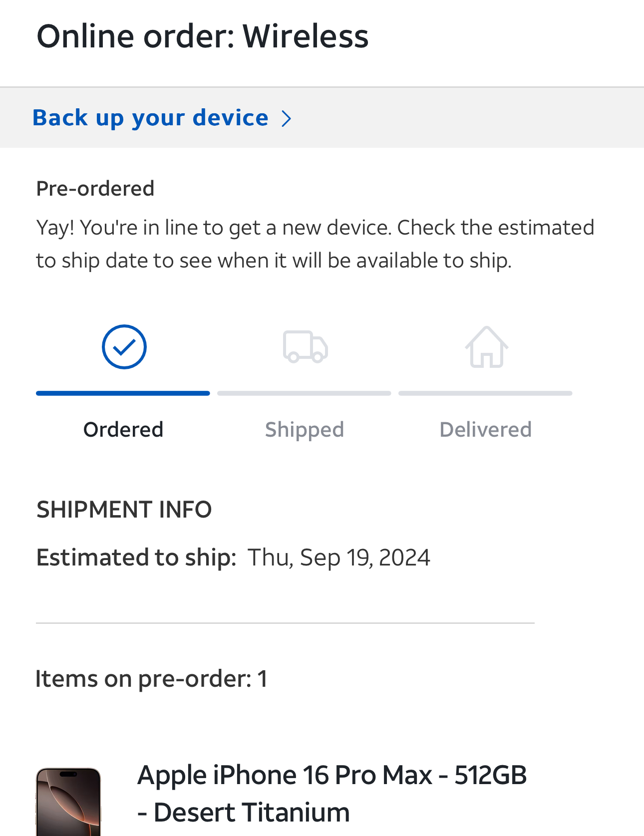Select the Delivered step label
644x836 pixels.
click(x=486, y=429)
